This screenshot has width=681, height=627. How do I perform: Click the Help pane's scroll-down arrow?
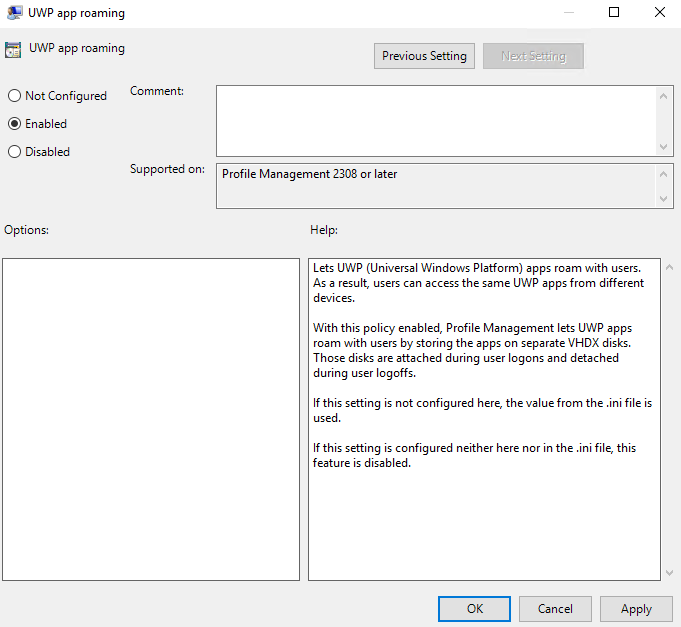click(x=669, y=573)
